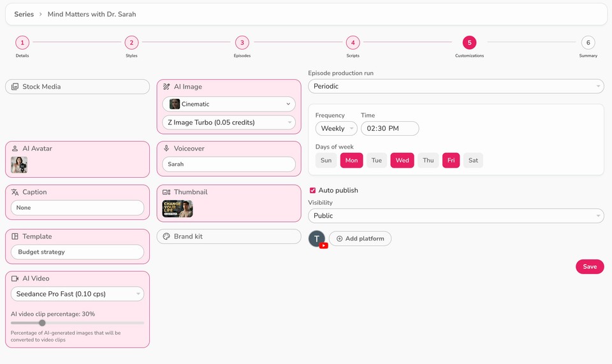The height and width of the screenshot is (364, 612).
Task: Click the AI Image wand icon
Action: tap(166, 87)
